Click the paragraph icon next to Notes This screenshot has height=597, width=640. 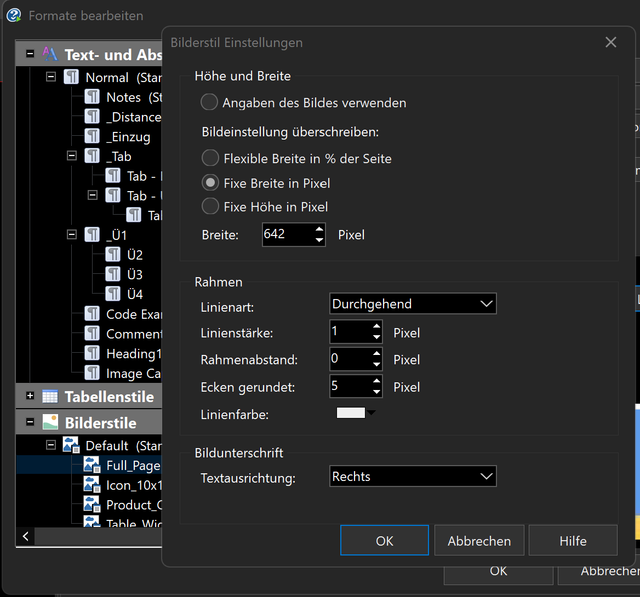pyautogui.click(x=92, y=97)
